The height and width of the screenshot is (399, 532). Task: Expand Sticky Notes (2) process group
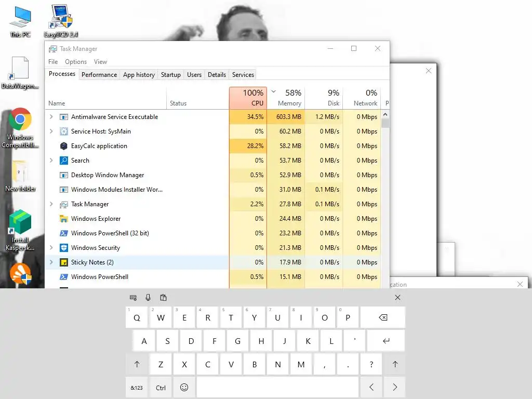[x=51, y=262]
